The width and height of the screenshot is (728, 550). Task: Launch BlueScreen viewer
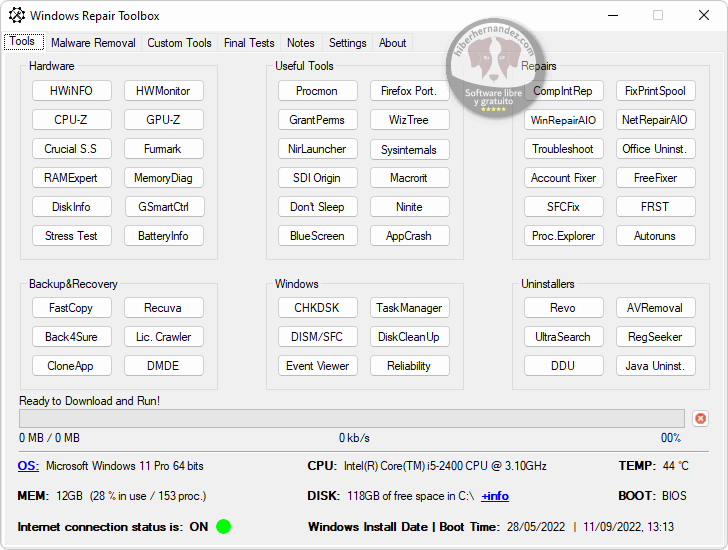tap(318, 236)
